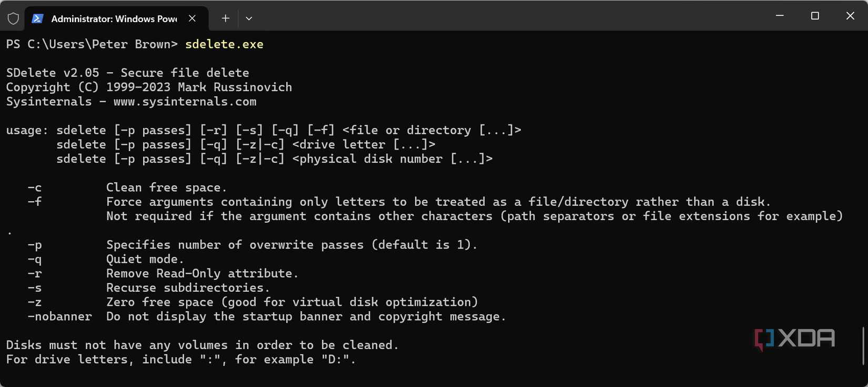Minimize the terminal window

[779, 16]
